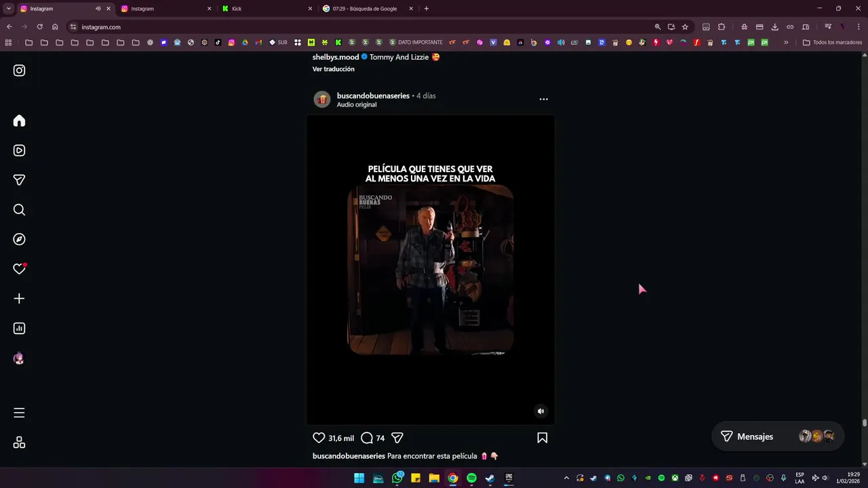This screenshot has height=488, width=868.
Task: Like the buscandobuenaseries post
Action: (x=319, y=438)
